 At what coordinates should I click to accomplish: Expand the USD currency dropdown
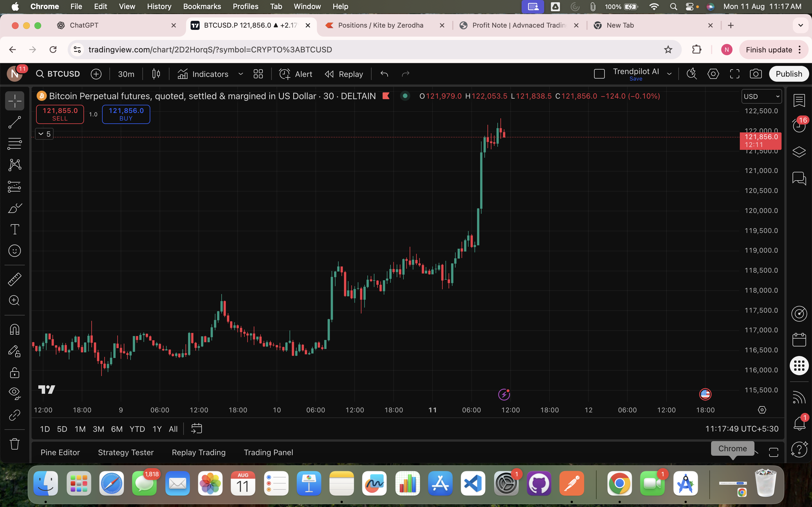761,97
